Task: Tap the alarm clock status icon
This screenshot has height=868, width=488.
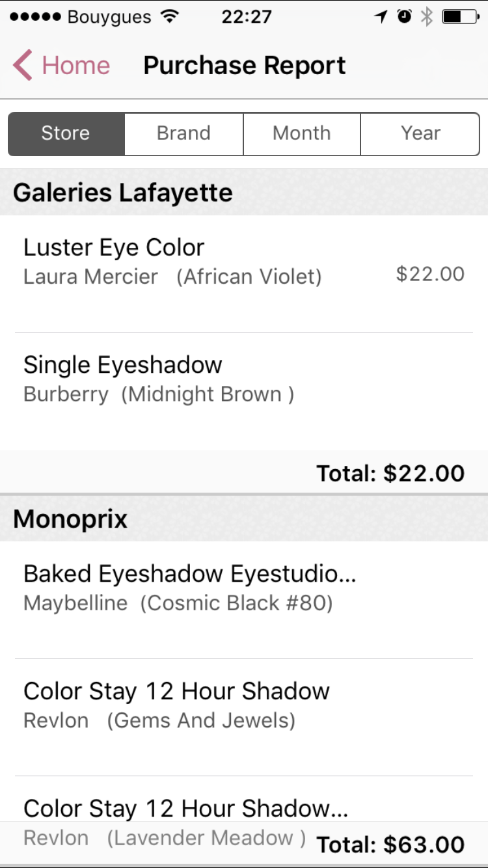Action: point(405,17)
